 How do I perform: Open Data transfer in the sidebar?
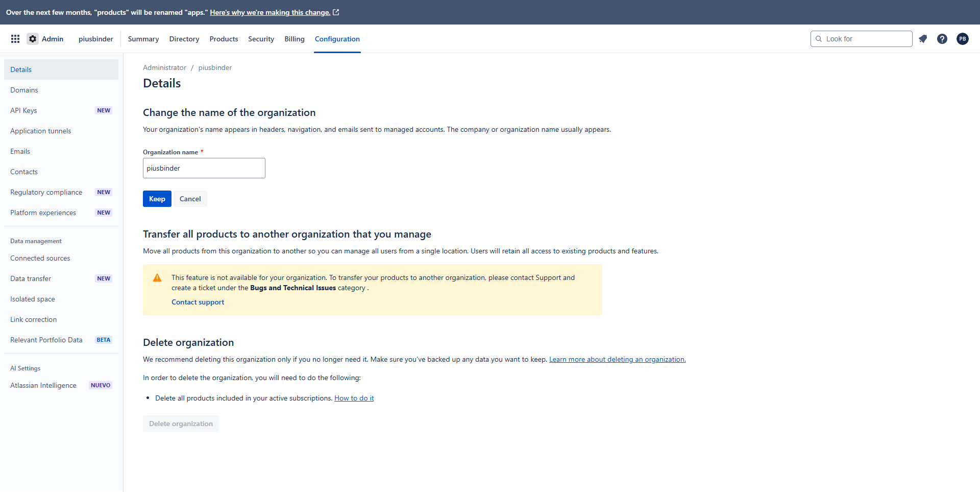[61, 278]
